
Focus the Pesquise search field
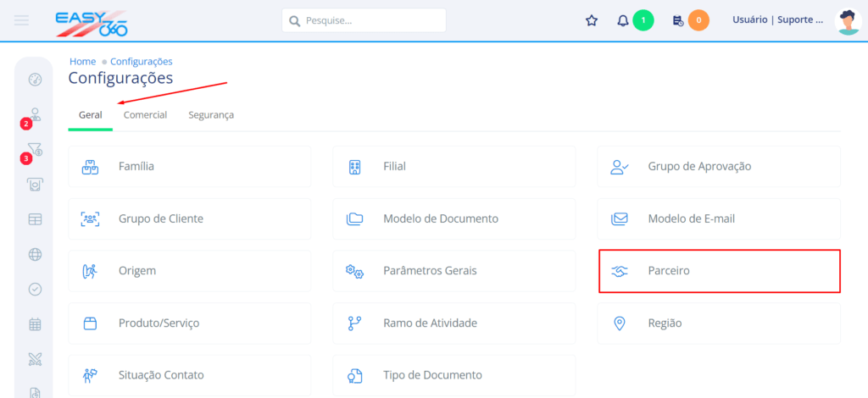point(364,20)
